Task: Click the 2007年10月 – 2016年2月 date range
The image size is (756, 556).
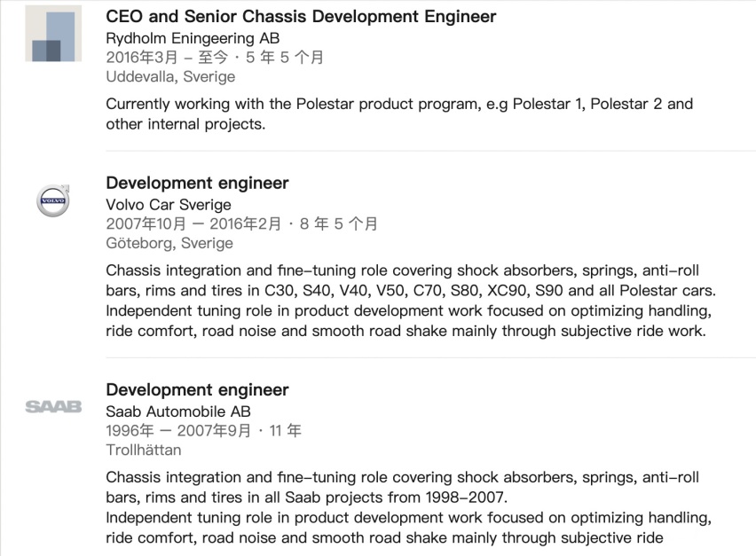Action: [193, 223]
